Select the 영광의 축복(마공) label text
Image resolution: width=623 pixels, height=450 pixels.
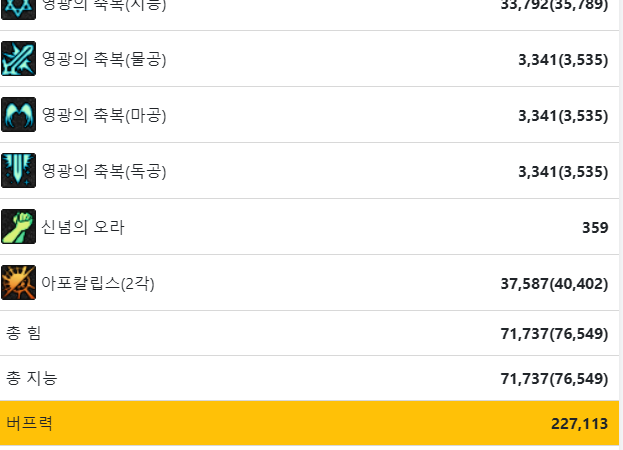(104, 116)
